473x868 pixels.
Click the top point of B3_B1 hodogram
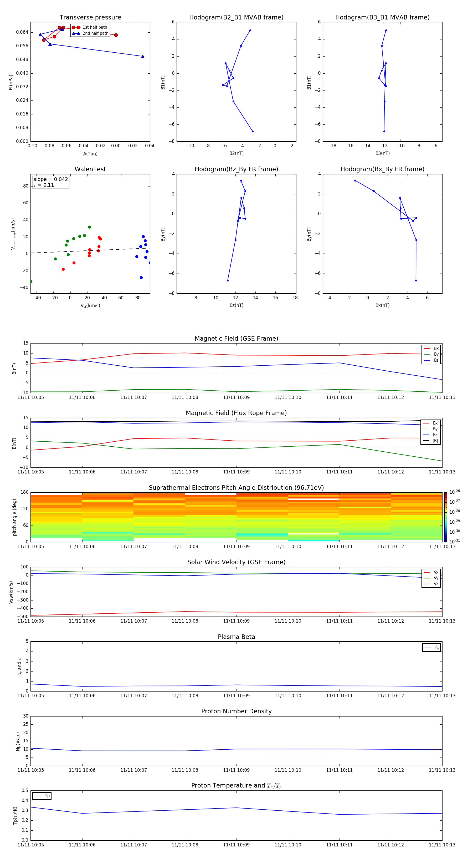(386, 30)
